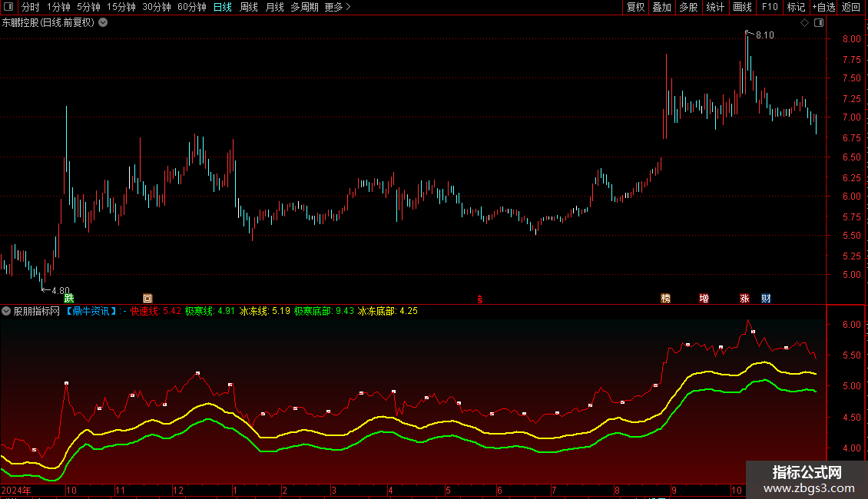Click the 榜 event marker
The image size is (868, 499).
[x=666, y=299]
